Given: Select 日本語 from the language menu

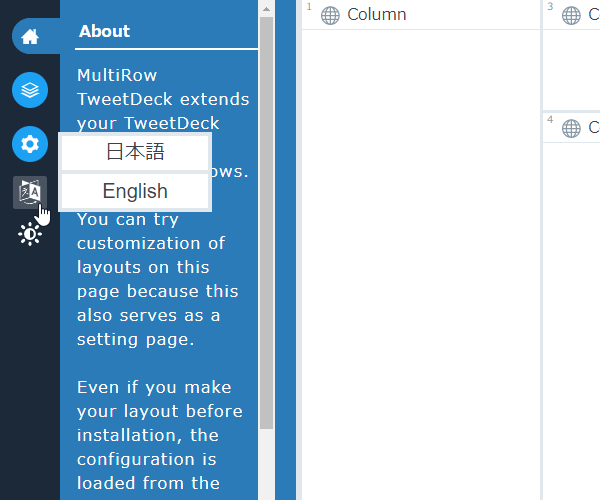Looking at the screenshot, I should 135,152.
